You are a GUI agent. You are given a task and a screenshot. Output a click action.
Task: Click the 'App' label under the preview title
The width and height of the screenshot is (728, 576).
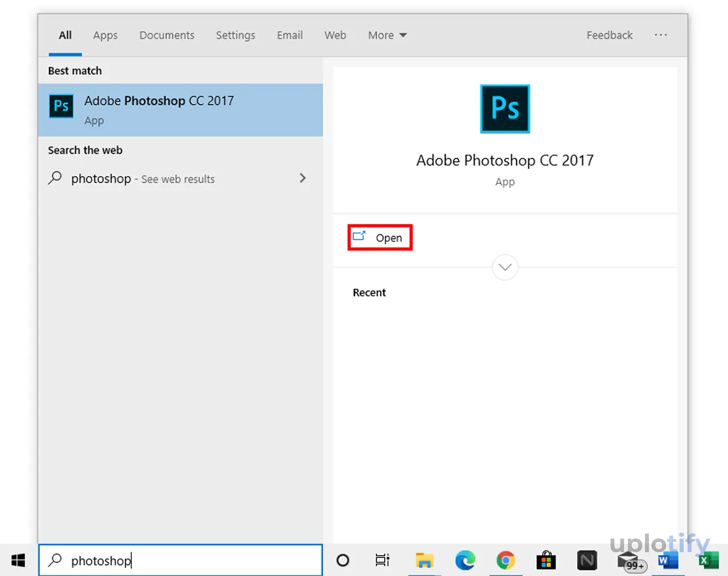pyautogui.click(x=505, y=182)
